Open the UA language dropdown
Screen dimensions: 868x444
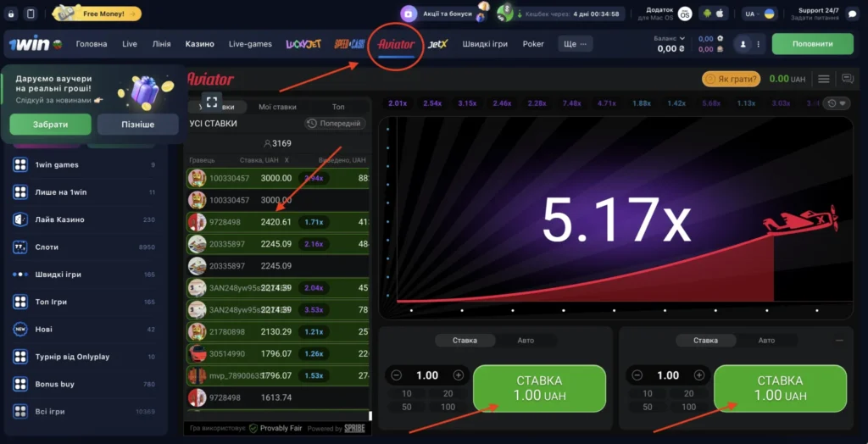759,14
